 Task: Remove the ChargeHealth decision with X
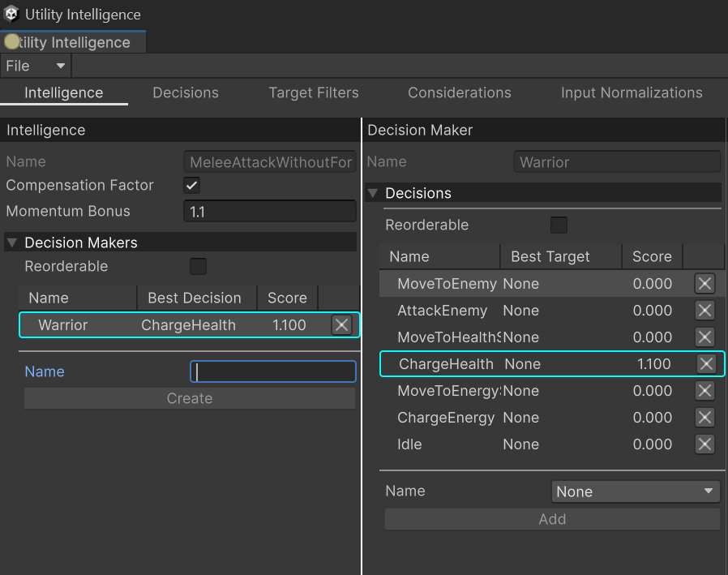point(707,363)
